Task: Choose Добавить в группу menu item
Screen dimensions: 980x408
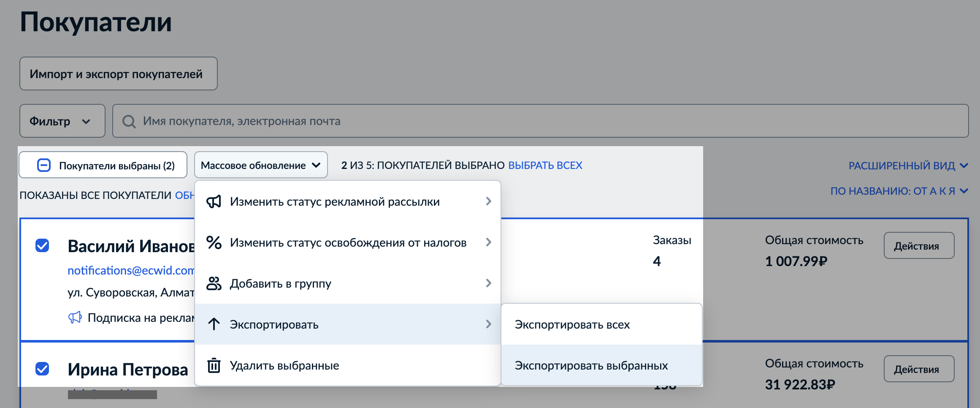Action: tap(348, 283)
